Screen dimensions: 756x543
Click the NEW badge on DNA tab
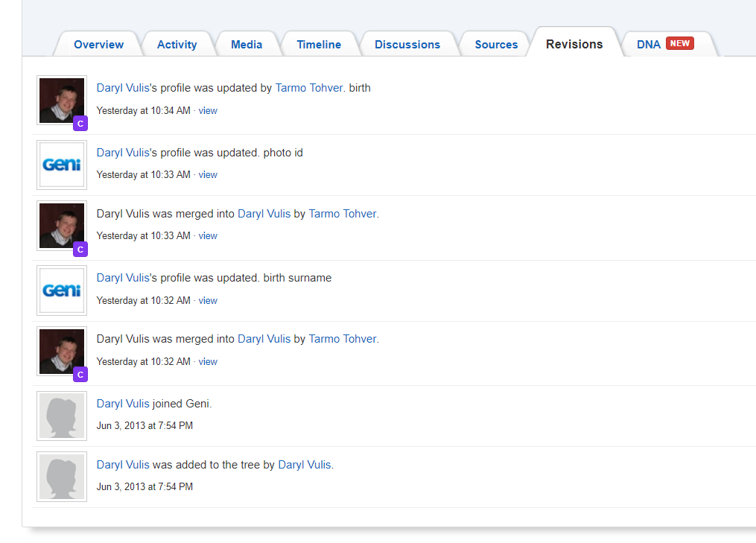(679, 43)
